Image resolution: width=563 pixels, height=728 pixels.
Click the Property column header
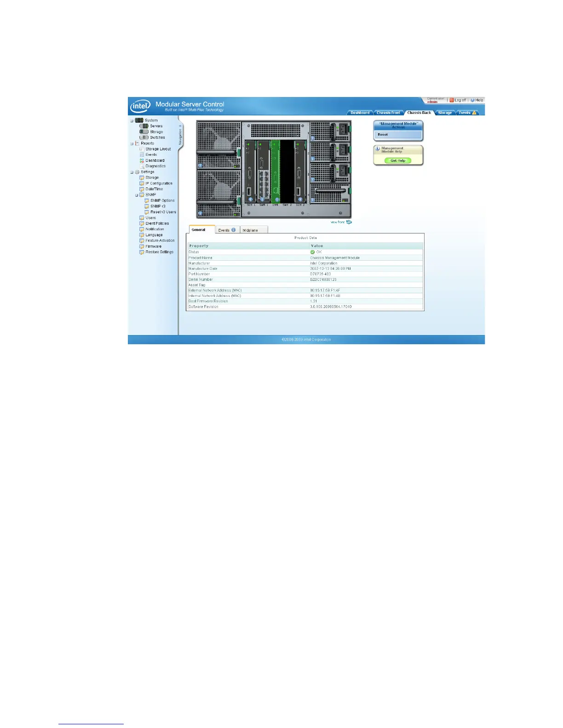pos(248,246)
